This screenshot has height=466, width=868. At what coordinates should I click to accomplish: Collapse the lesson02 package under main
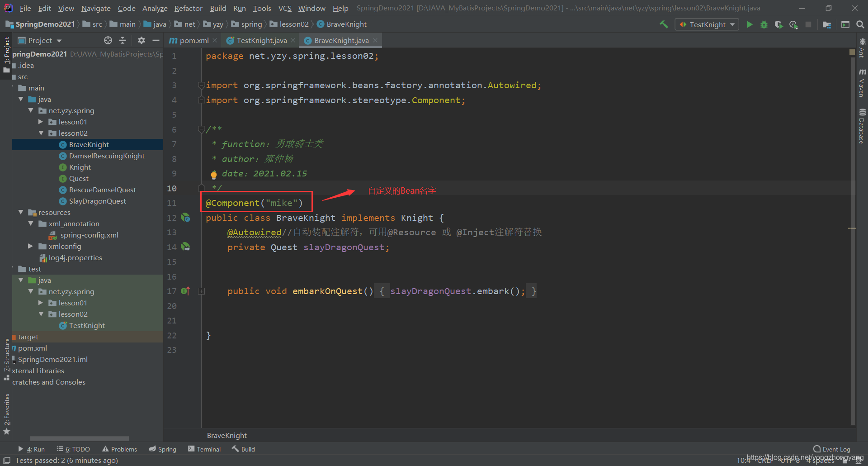41,133
